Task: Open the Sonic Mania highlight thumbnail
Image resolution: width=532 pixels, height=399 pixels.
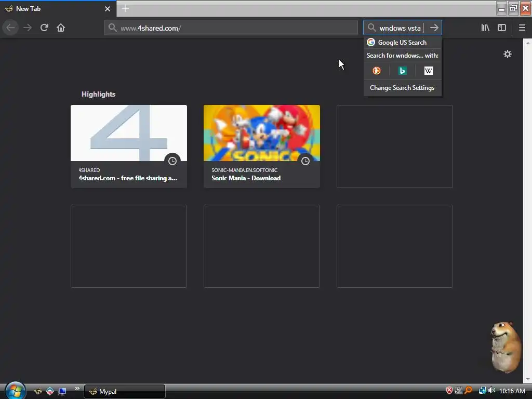Action: (262, 133)
